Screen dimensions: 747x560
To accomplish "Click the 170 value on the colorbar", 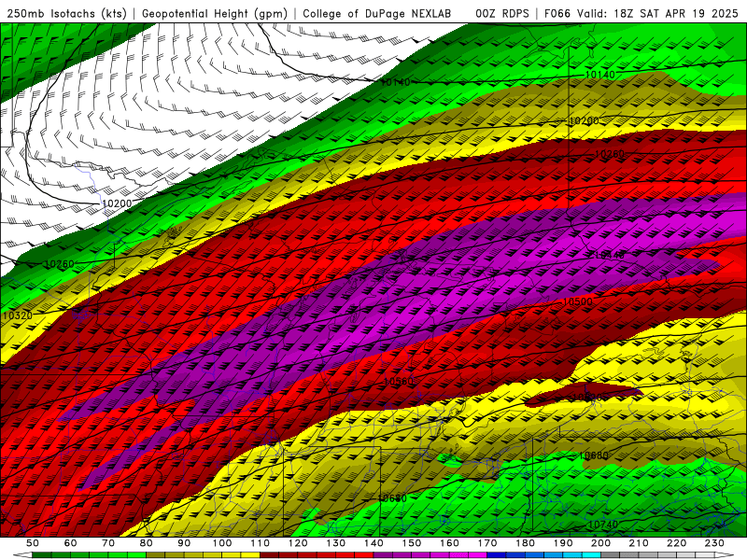I will (486, 543).
